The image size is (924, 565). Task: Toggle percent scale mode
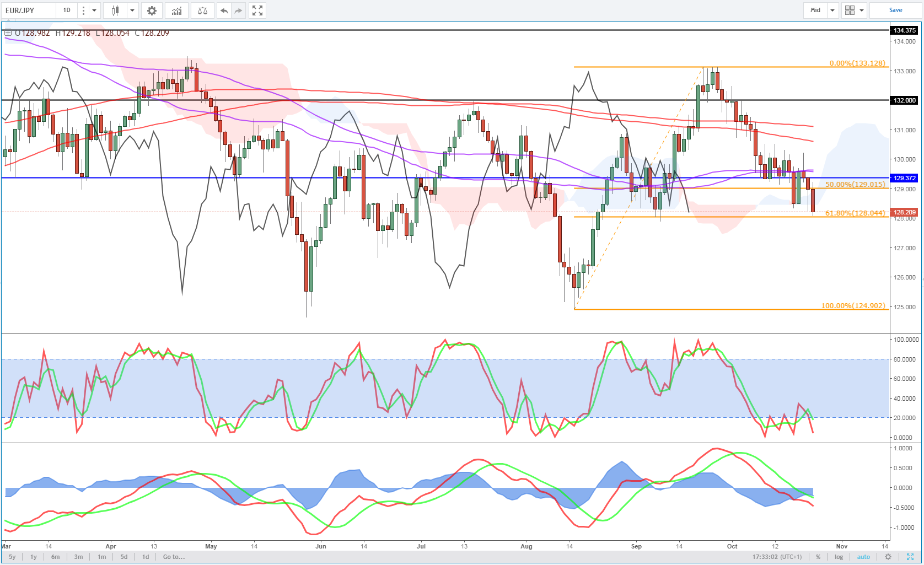tap(818, 557)
